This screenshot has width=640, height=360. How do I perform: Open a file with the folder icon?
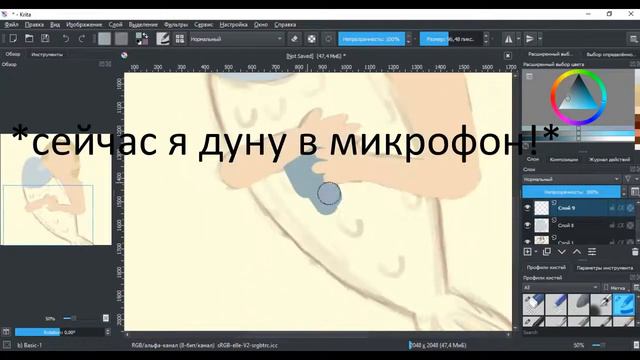pos(29,39)
